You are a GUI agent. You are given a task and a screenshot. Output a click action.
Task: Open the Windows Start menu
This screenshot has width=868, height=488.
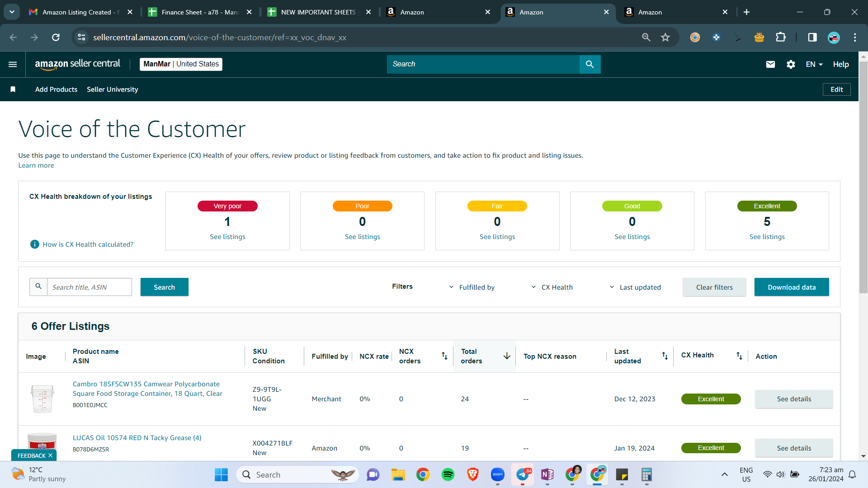[222, 475]
